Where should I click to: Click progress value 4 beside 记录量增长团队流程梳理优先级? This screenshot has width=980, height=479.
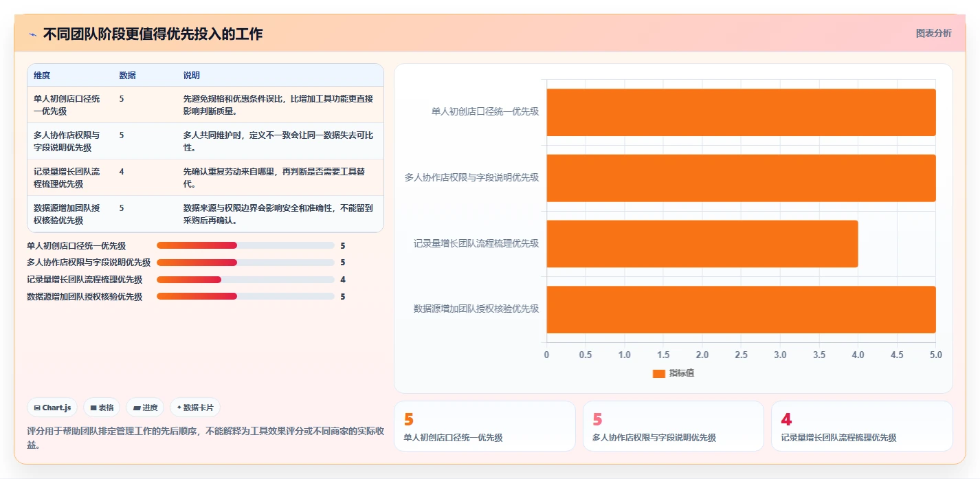coord(343,280)
